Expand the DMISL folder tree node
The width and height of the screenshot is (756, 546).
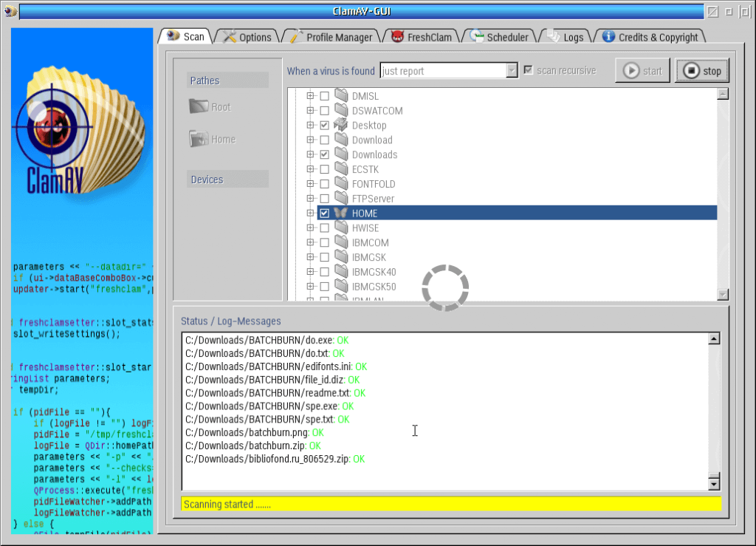click(310, 96)
